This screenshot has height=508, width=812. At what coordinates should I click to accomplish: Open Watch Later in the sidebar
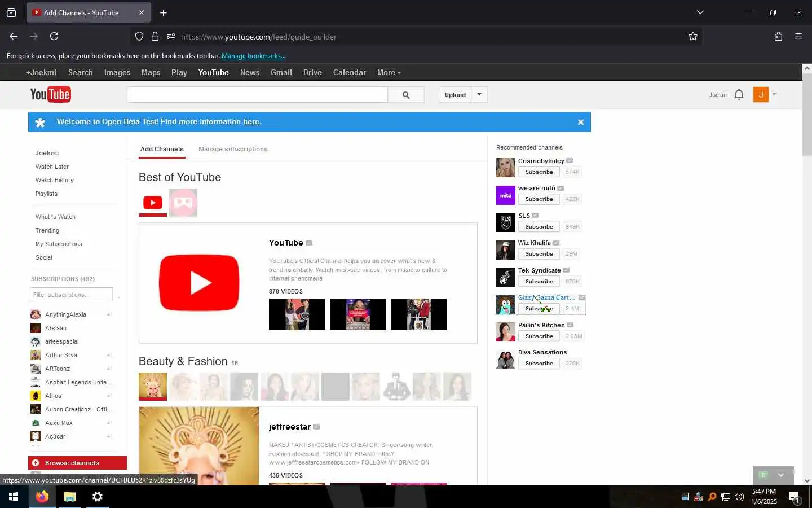(x=52, y=167)
